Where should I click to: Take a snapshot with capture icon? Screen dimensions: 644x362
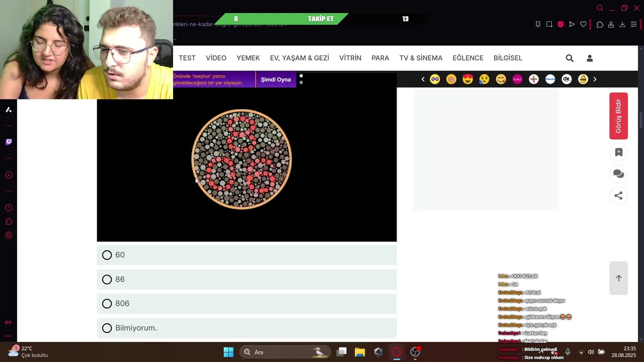(549, 24)
